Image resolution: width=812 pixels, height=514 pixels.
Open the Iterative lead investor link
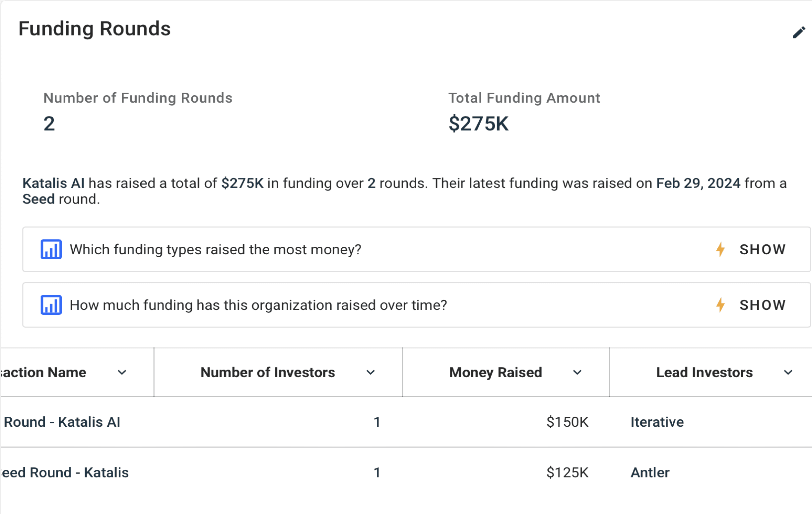(657, 422)
